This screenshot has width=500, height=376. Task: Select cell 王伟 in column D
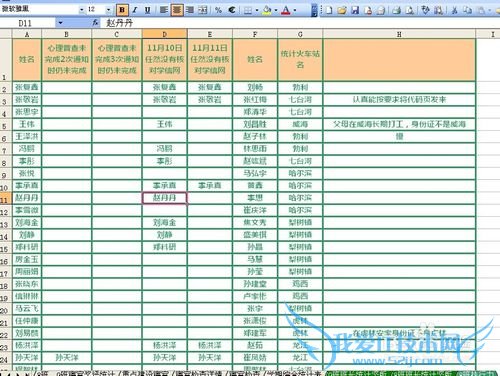pos(165,124)
